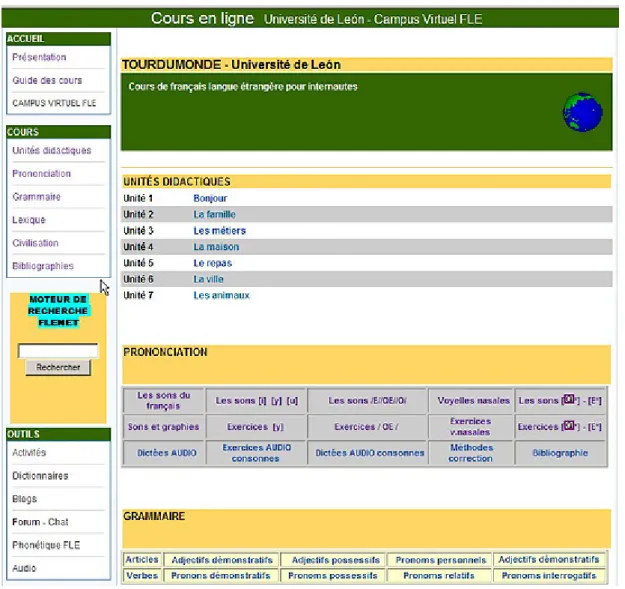
Task: Open Les animaux unit link
Action: click(221, 295)
